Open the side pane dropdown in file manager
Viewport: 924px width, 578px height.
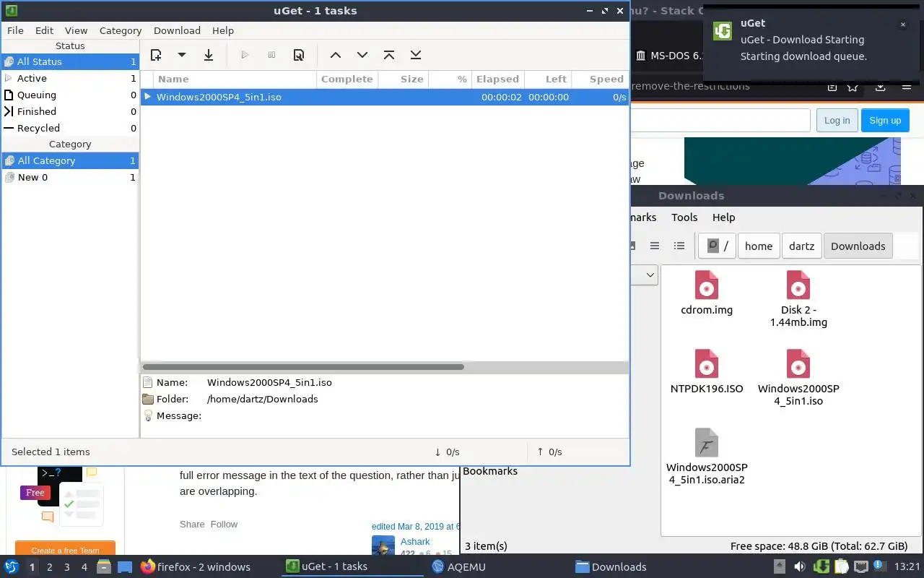(650, 275)
